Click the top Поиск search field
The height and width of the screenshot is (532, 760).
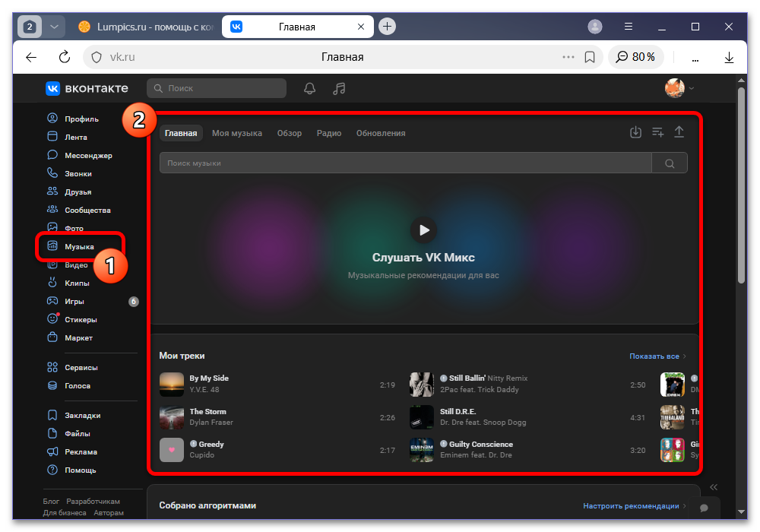pos(217,88)
